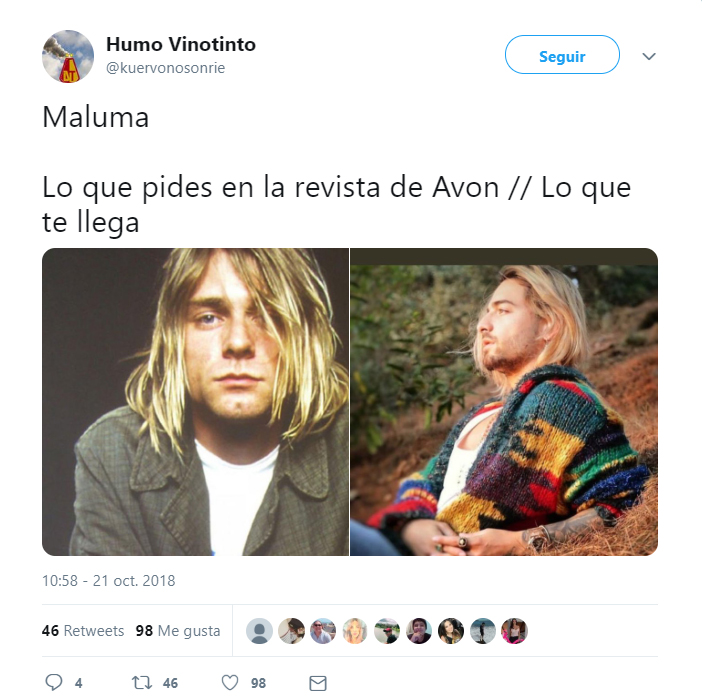Click the default gray silhouette liker avatar
The width and height of the screenshot is (702, 699).
[x=260, y=631]
